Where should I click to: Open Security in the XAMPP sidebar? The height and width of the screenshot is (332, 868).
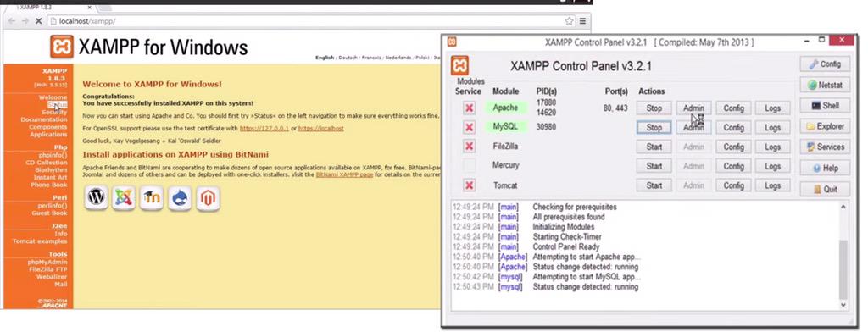(x=54, y=113)
